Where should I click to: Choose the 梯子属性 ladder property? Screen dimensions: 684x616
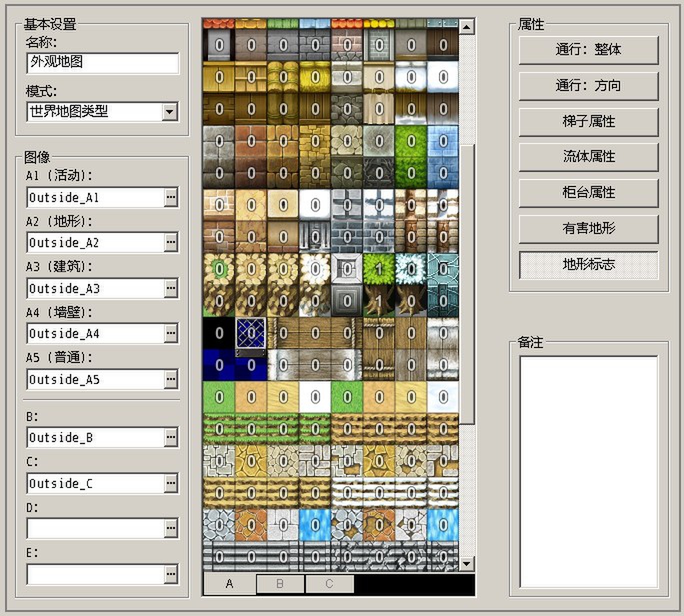click(x=588, y=121)
